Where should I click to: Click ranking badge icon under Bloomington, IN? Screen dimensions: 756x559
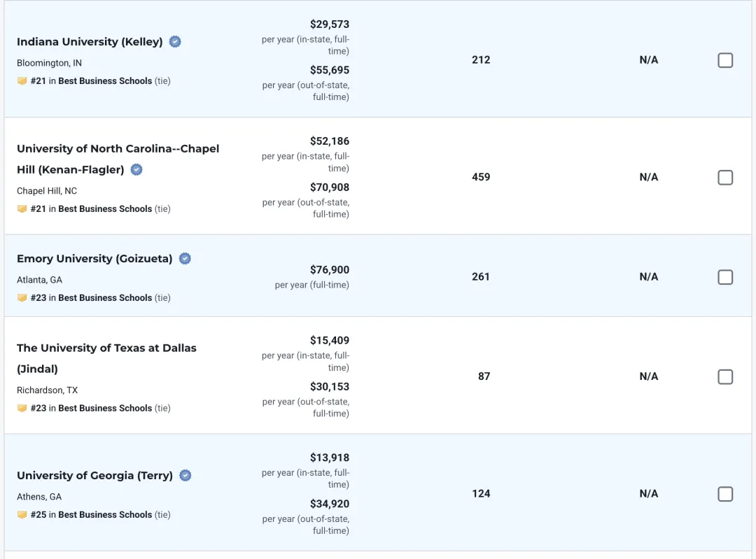pos(22,81)
